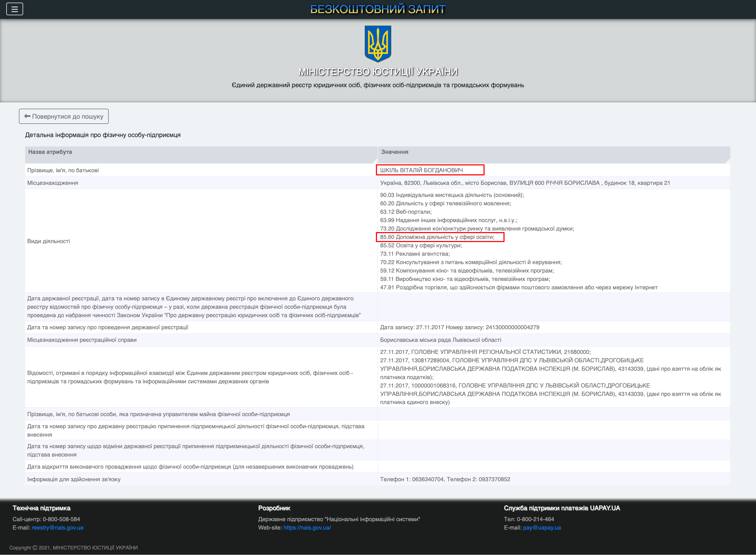756x555 pixels.
Task: Open the https://nais.gov.ua/ website link
Action: [x=307, y=527]
